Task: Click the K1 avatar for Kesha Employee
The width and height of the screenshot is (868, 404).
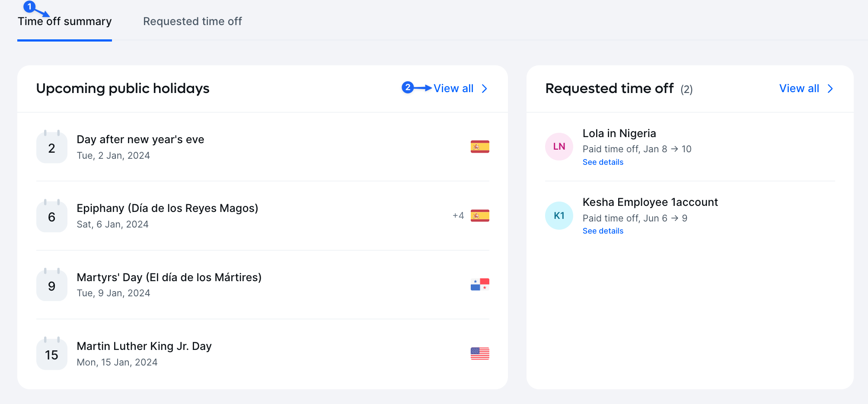Action: (x=559, y=216)
